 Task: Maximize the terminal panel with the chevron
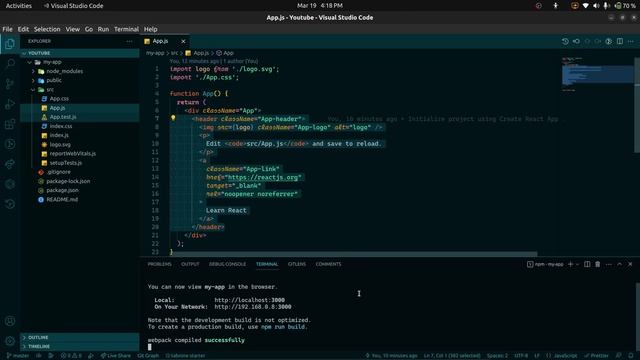[x=619, y=264]
